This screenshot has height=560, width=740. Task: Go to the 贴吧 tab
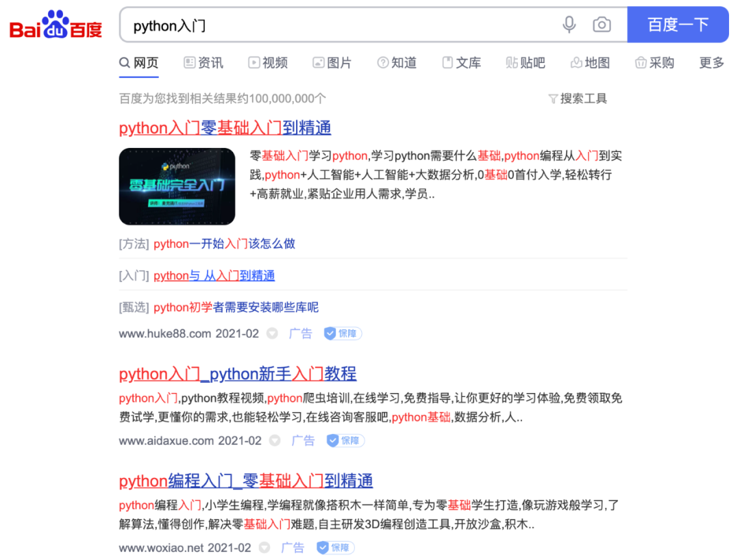tap(526, 63)
